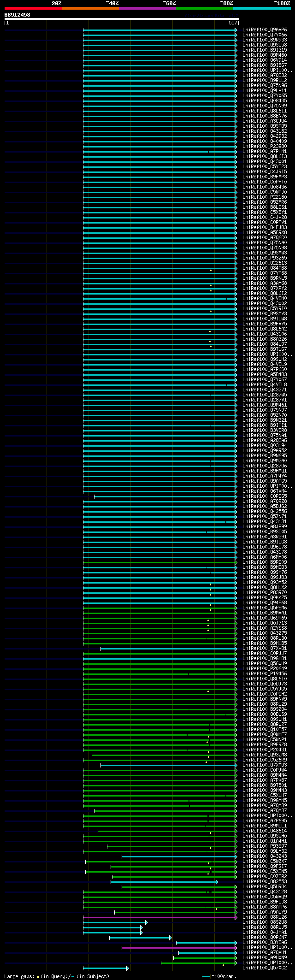This screenshot has width=295, height=980.
Task: Select label UniRef100_Q75N96
Action: [265, 85]
